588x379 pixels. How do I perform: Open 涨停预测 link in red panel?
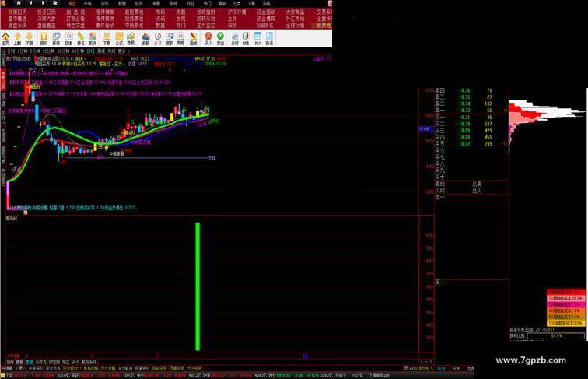105,19
